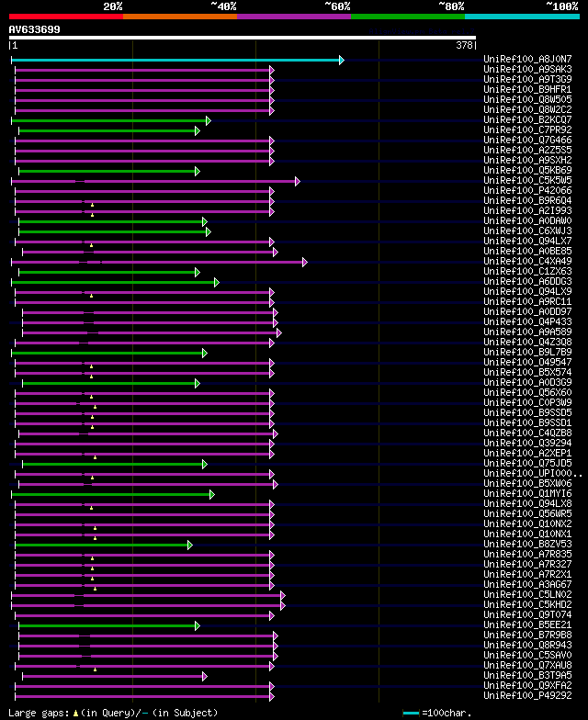Pick the UniRef100_C0P3W9 label
The image size is (588, 720).
[x=527, y=402]
